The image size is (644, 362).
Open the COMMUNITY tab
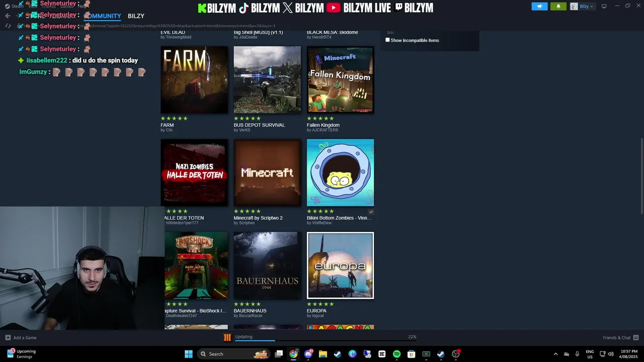click(103, 16)
